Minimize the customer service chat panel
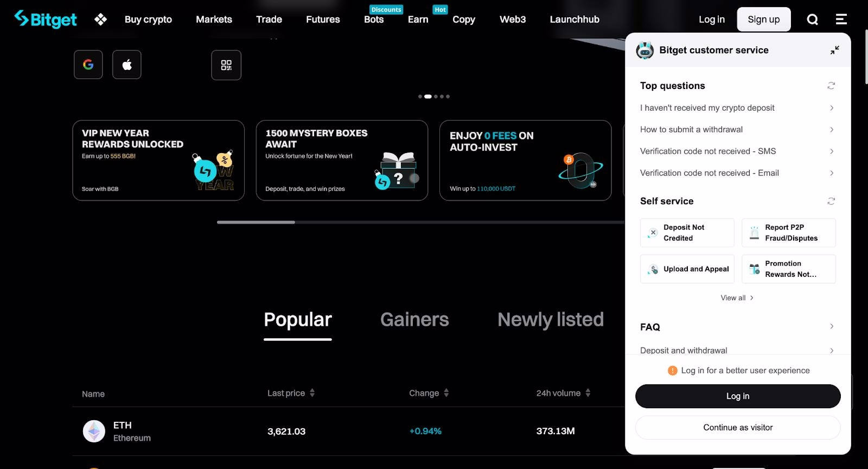The width and height of the screenshot is (868, 469). coord(835,50)
